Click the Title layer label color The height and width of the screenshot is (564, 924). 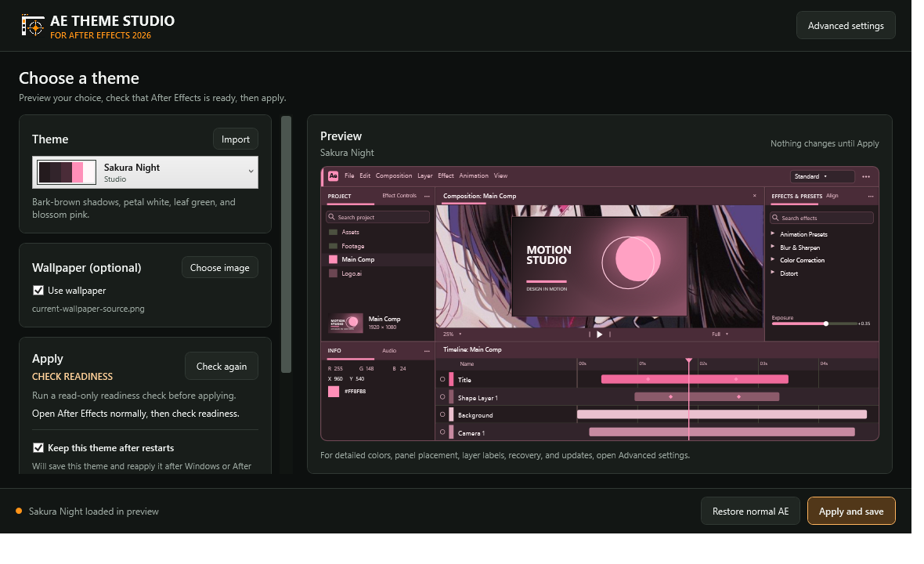[451, 379]
